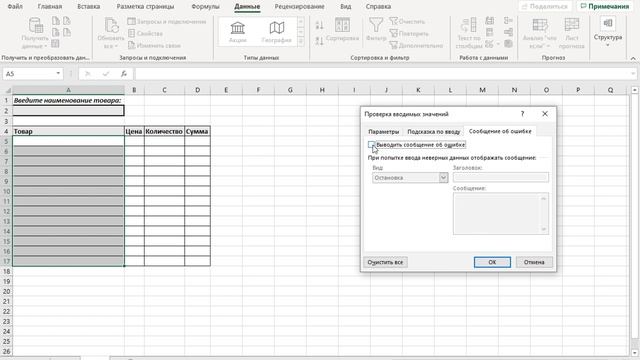The width and height of the screenshot is (640, 360).
Task: Click the vertical scrollbar up arrow
Action: 634,90
